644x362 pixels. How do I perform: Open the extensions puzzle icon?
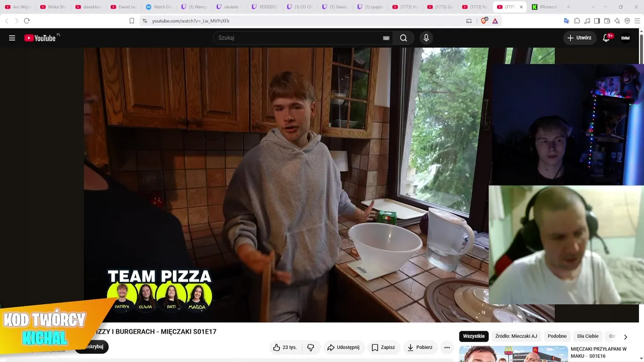(x=577, y=21)
